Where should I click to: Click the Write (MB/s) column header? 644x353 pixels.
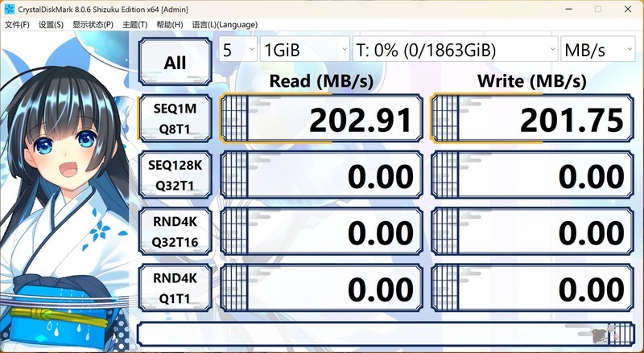531,81
